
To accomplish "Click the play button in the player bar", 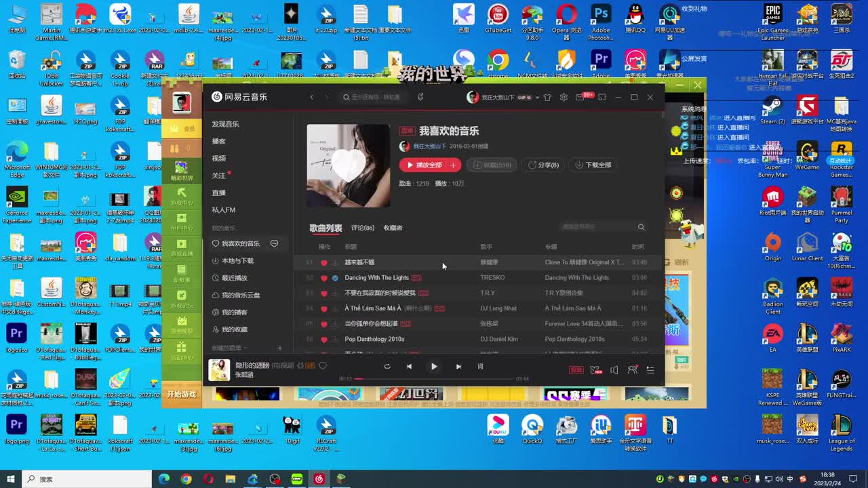I will pyautogui.click(x=434, y=367).
